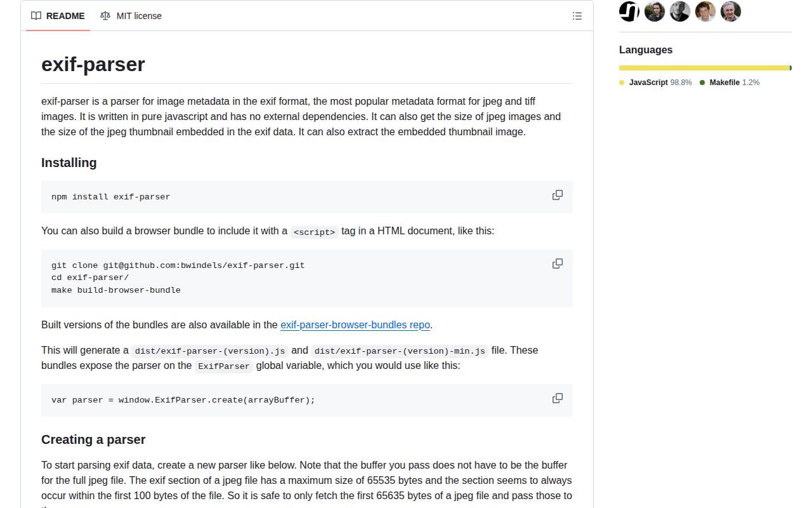Click the Languages heading
The height and width of the screenshot is (508, 812).
point(646,50)
